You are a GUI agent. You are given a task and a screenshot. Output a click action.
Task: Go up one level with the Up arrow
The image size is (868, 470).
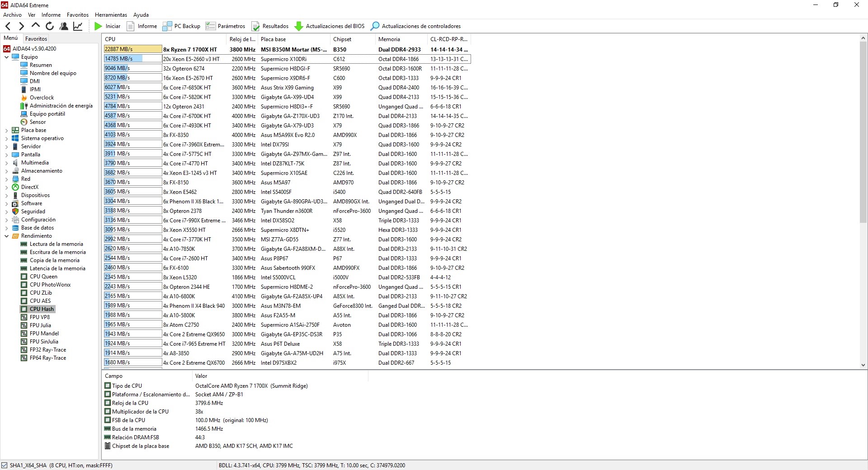[35, 26]
